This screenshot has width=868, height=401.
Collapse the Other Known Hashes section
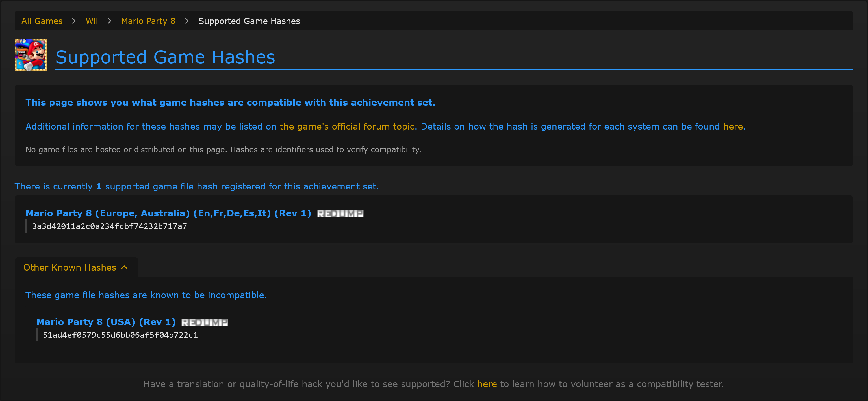70,267
